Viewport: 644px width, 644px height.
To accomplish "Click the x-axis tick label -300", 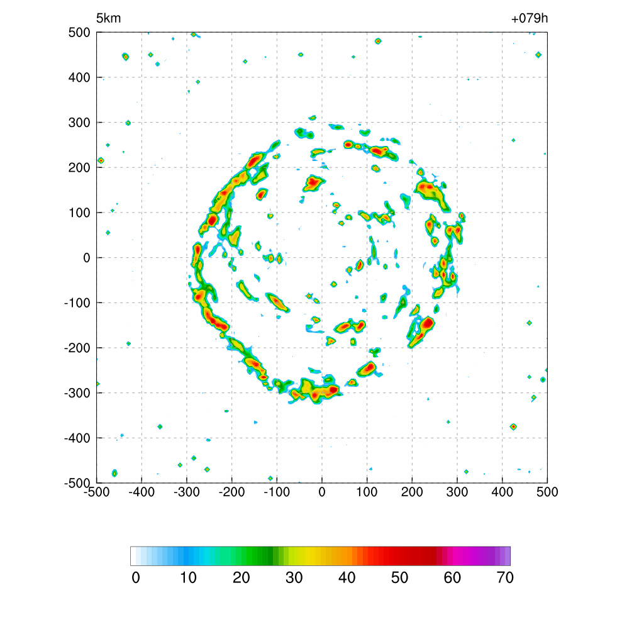I will tap(187, 492).
